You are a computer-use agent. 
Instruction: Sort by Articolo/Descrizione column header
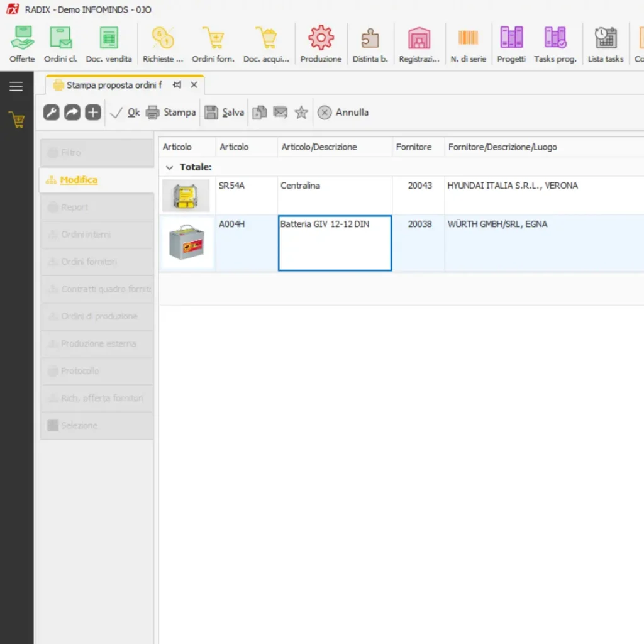click(335, 147)
